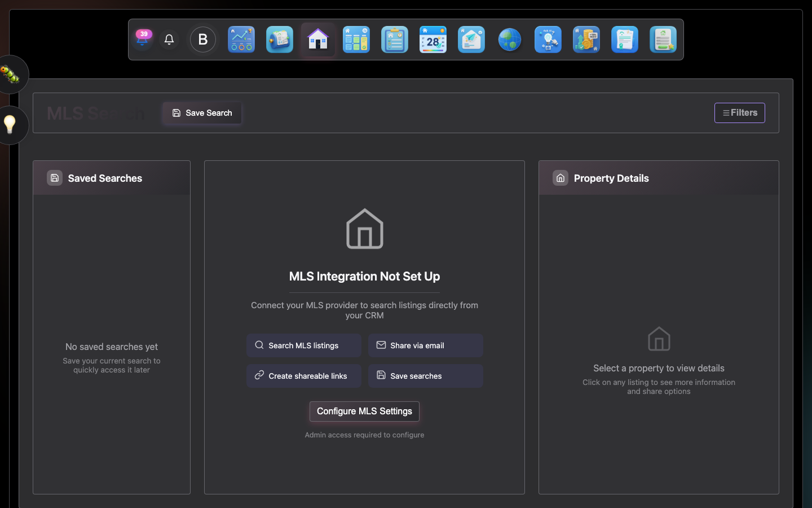The height and width of the screenshot is (508, 812).
Task: Select Search MLS listings option
Action: (303, 345)
